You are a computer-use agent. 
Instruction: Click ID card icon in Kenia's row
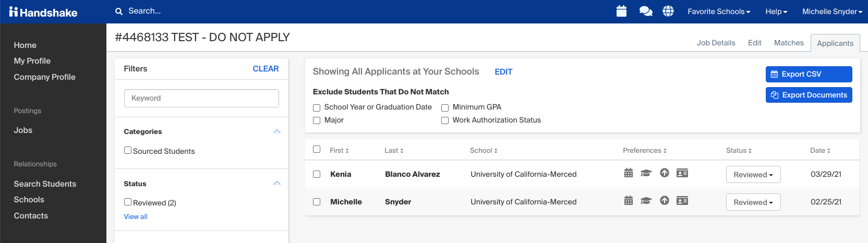pos(682,173)
